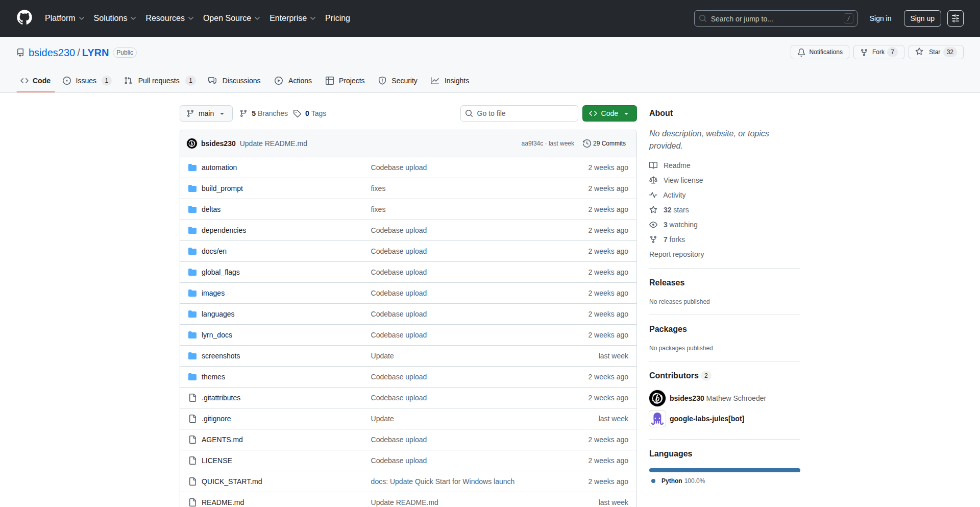Open the Insights tab
Viewport: 980px width, 507px height.
(450, 81)
